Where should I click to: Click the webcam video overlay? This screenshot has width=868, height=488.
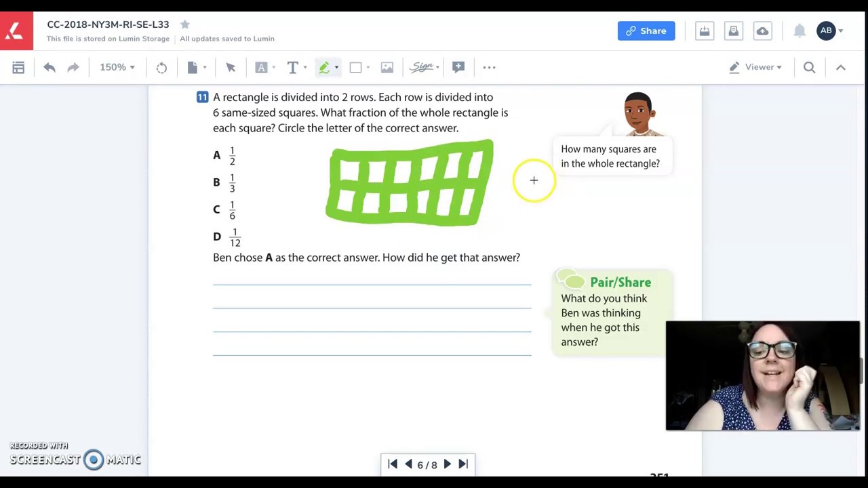click(763, 375)
